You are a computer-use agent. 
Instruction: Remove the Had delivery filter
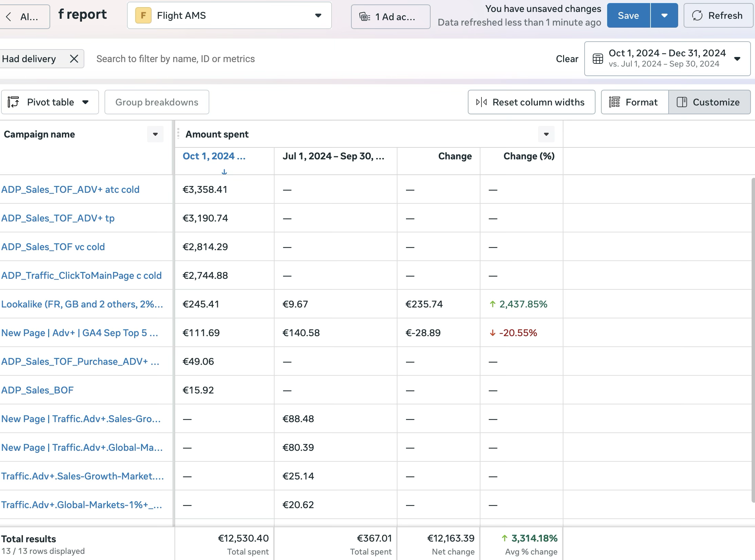[74, 59]
